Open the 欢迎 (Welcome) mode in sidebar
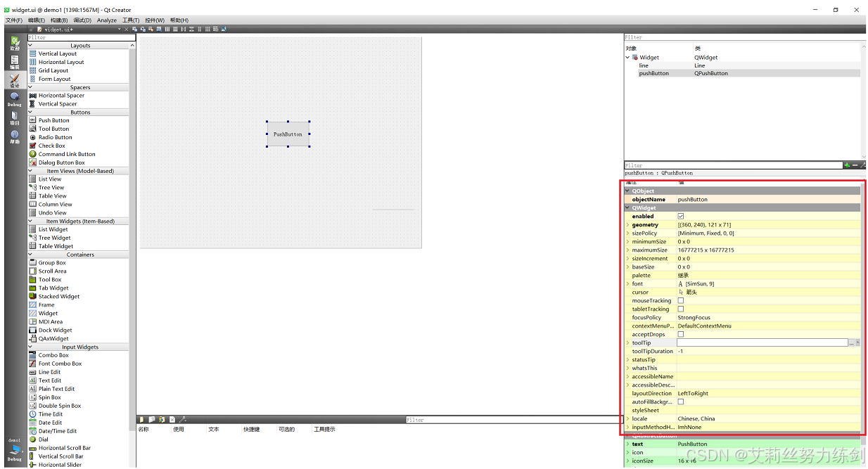Viewport: 868px width, 469px height. [x=15, y=44]
